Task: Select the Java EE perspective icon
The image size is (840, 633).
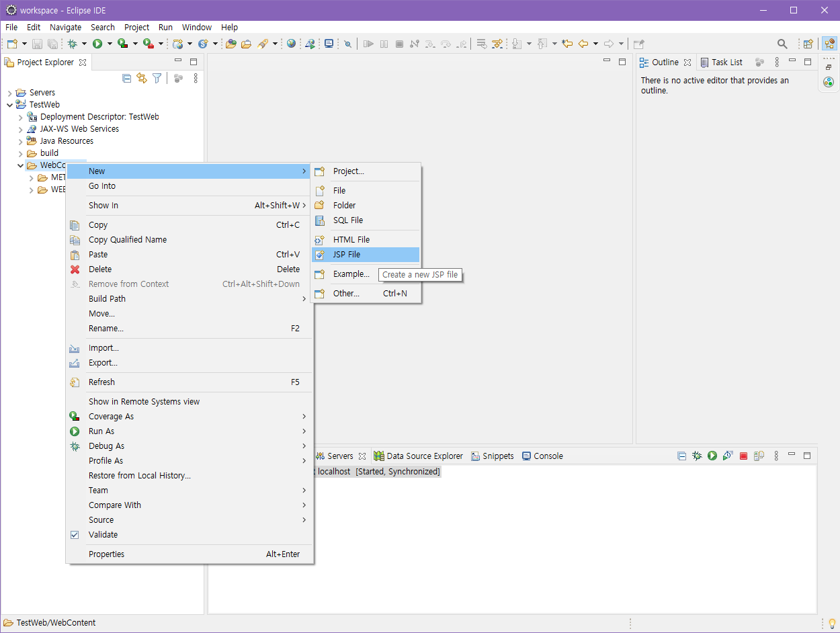Action: pos(830,44)
